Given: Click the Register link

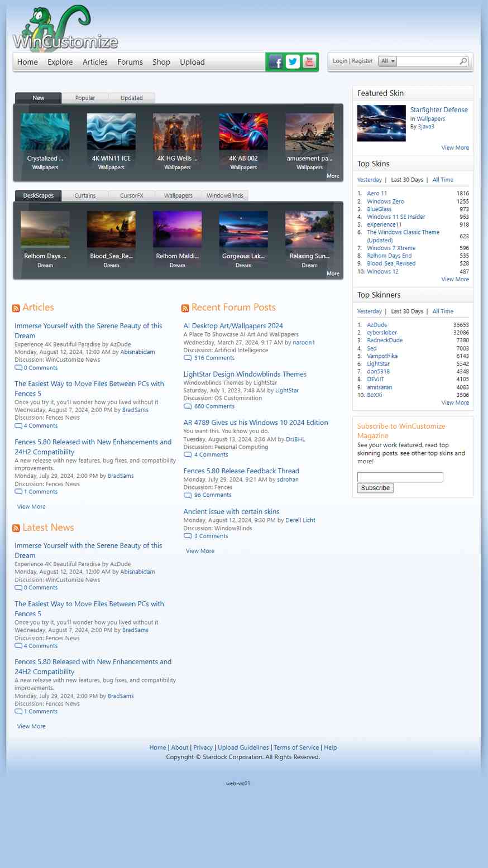Looking at the screenshot, I should [x=362, y=61].
